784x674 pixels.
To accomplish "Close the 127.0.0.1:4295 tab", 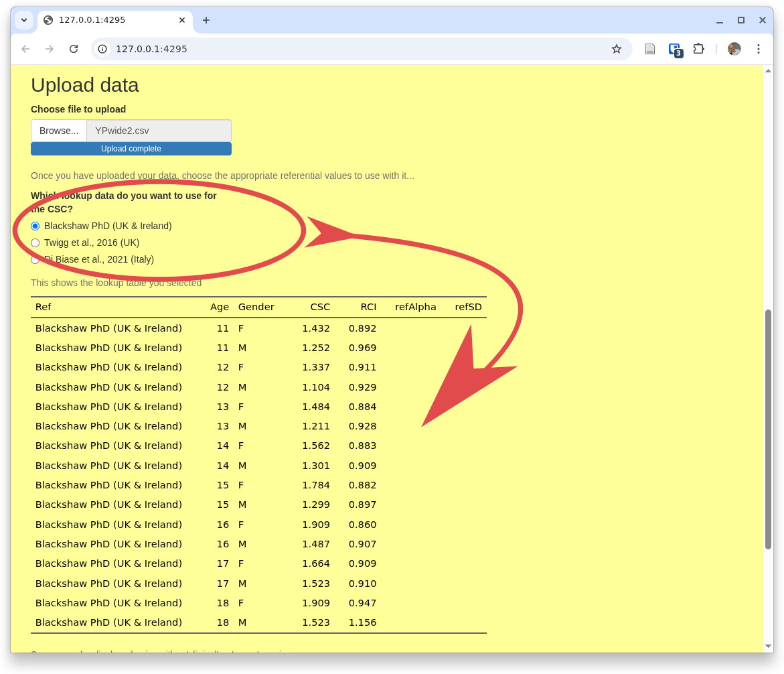I will point(181,20).
